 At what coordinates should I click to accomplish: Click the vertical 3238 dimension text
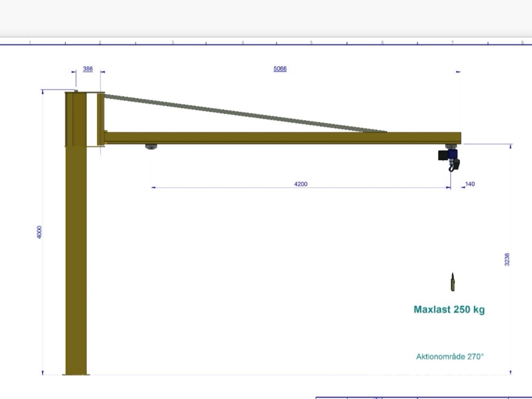coord(507,259)
